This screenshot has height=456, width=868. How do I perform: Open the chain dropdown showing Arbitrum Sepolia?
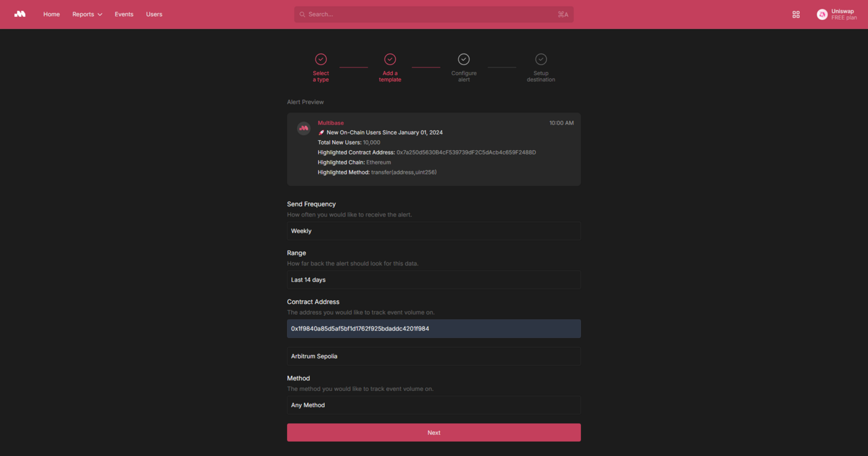click(434, 356)
